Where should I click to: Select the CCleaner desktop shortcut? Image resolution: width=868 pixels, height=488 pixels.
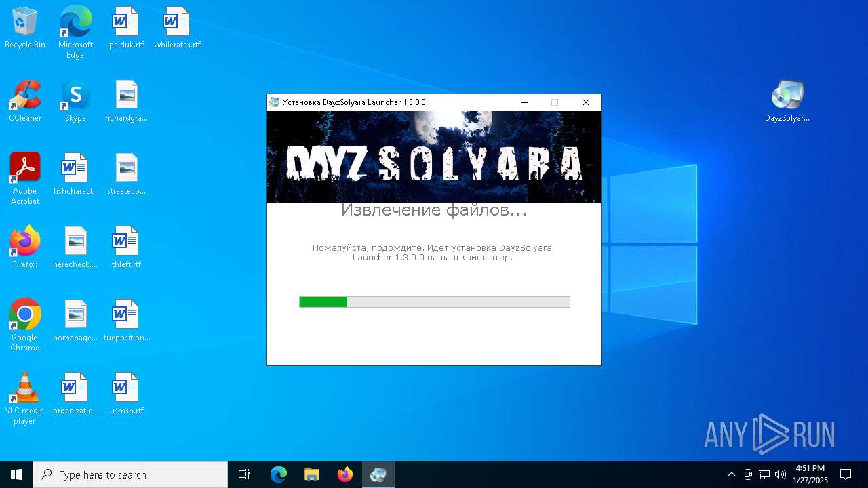click(x=25, y=102)
